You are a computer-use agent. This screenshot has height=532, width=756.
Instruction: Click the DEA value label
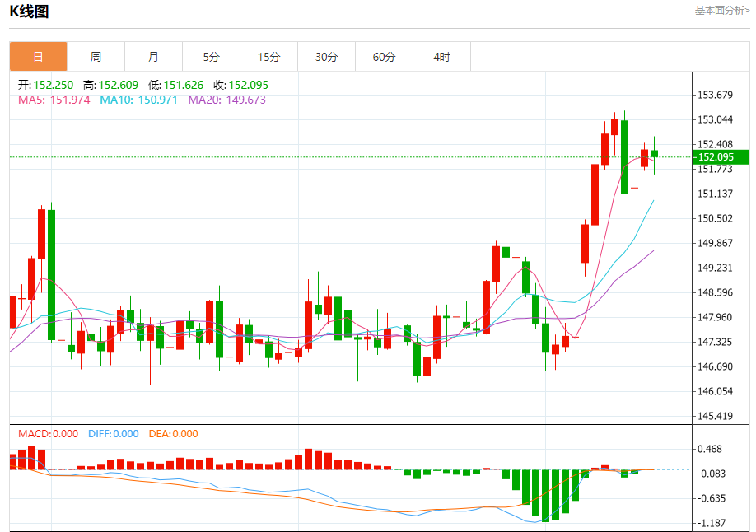173,434
